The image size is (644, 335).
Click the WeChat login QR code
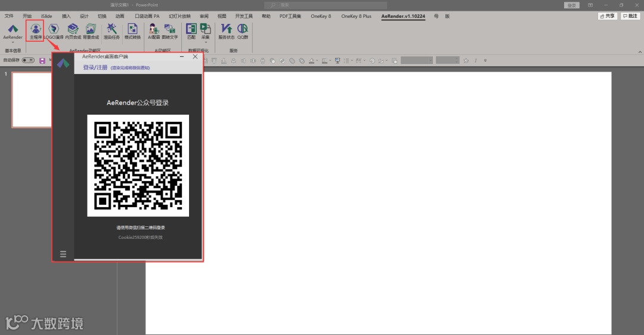point(138,165)
